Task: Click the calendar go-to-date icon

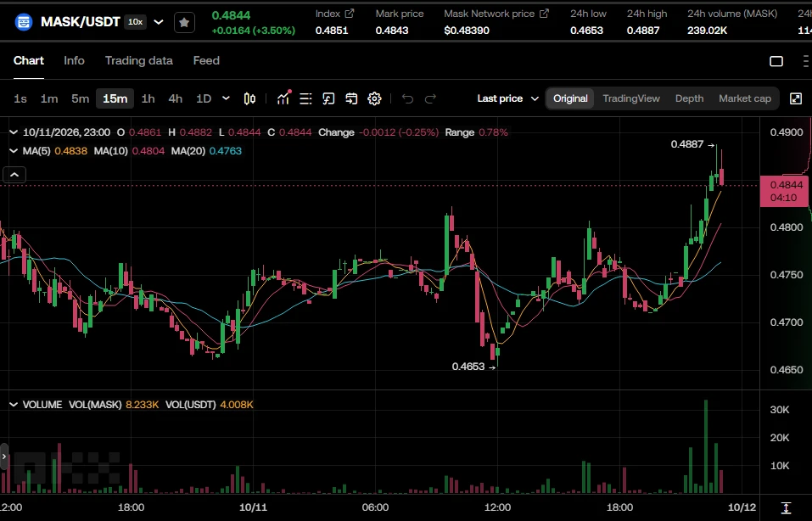Action: click(351, 98)
